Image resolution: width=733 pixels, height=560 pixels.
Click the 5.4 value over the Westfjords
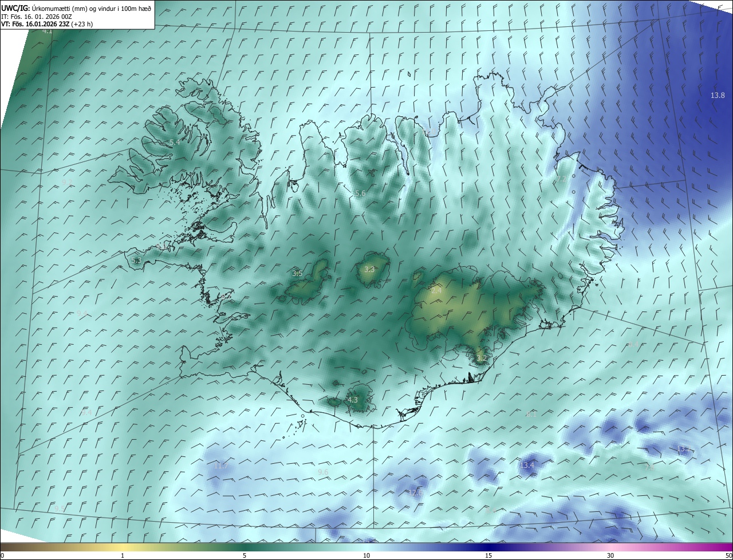pos(175,142)
